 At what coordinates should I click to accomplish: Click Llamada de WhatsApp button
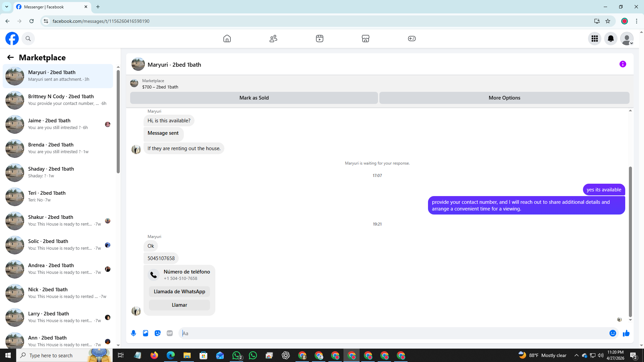pyautogui.click(x=179, y=292)
